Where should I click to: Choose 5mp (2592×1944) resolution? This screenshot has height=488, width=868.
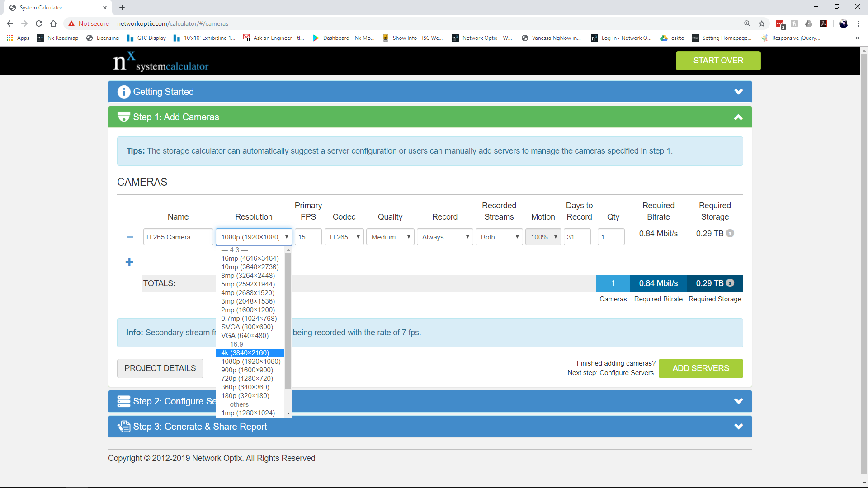point(250,284)
